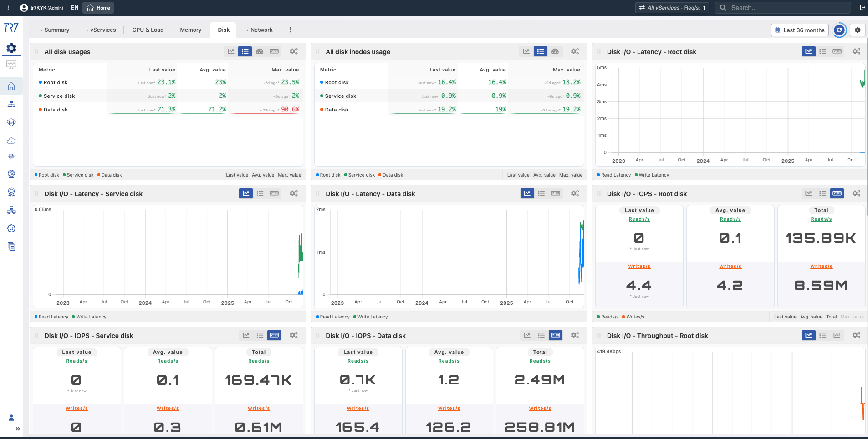Screen dimensions: 868x439
Task: Open the TR7 logo in sidebar
Action: [11, 28]
